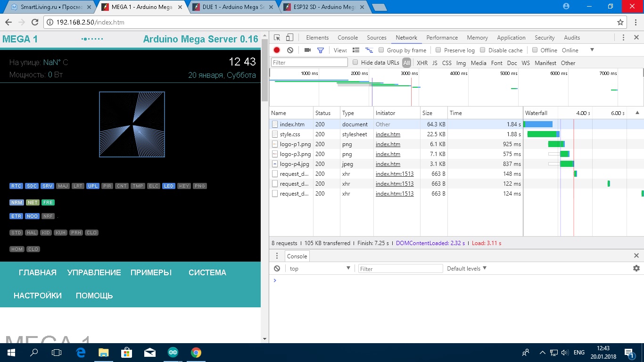Open the Sources panel tab
644x362 pixels.
(x=376, y=38)
